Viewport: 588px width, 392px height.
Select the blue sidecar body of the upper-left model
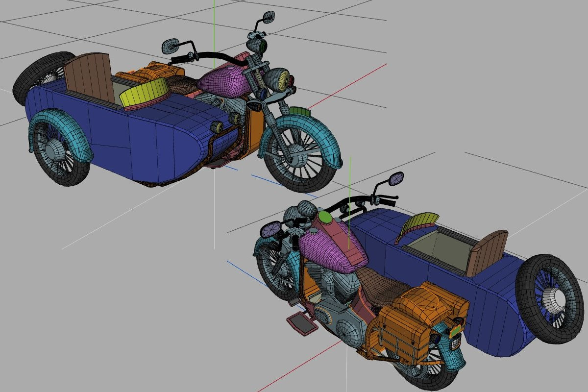(x=132, y=131)
